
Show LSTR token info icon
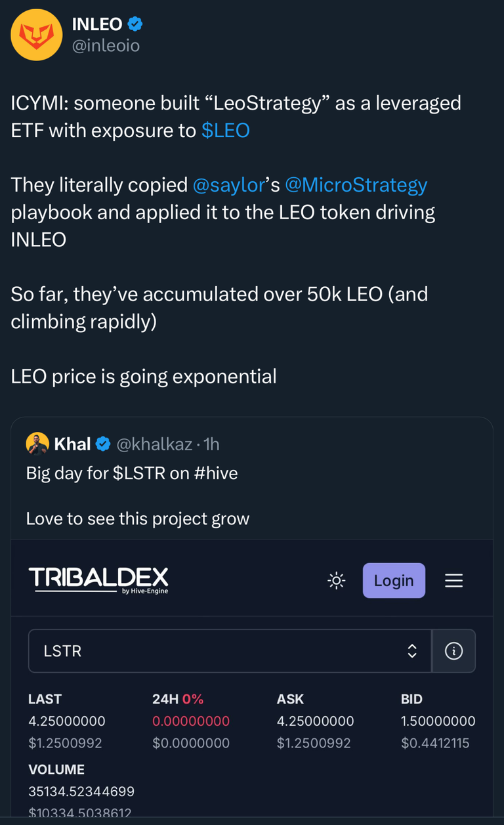(x=453, y=651)
